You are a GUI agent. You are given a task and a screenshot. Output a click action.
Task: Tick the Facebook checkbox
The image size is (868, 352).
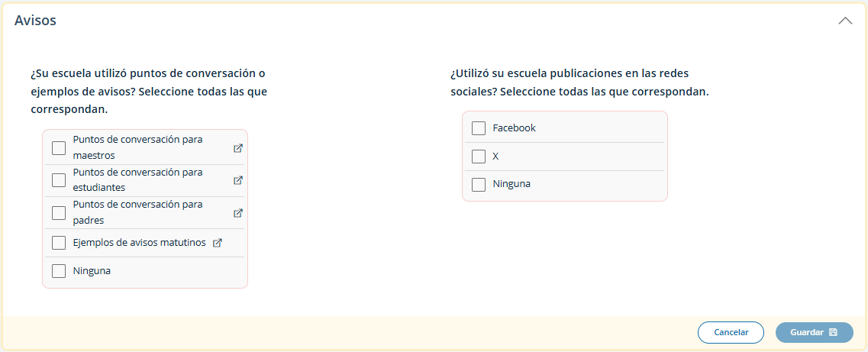pyautogui.click(x=479, y=128)
